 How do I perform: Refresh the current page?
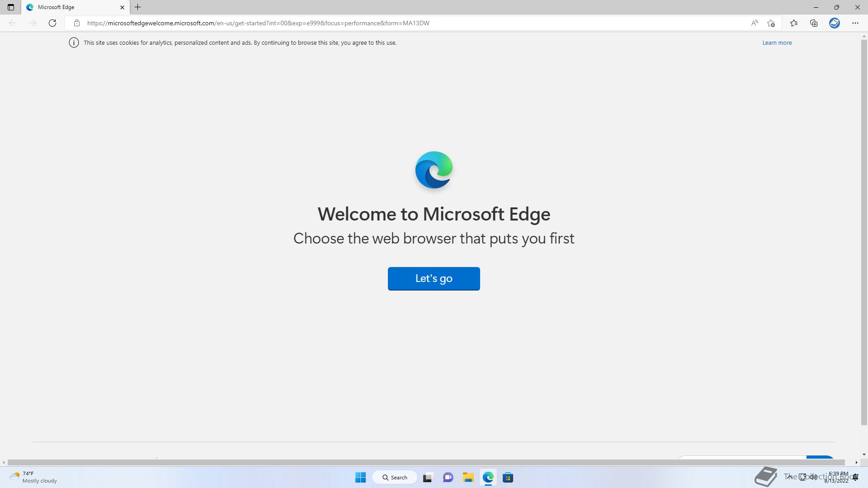52,23
